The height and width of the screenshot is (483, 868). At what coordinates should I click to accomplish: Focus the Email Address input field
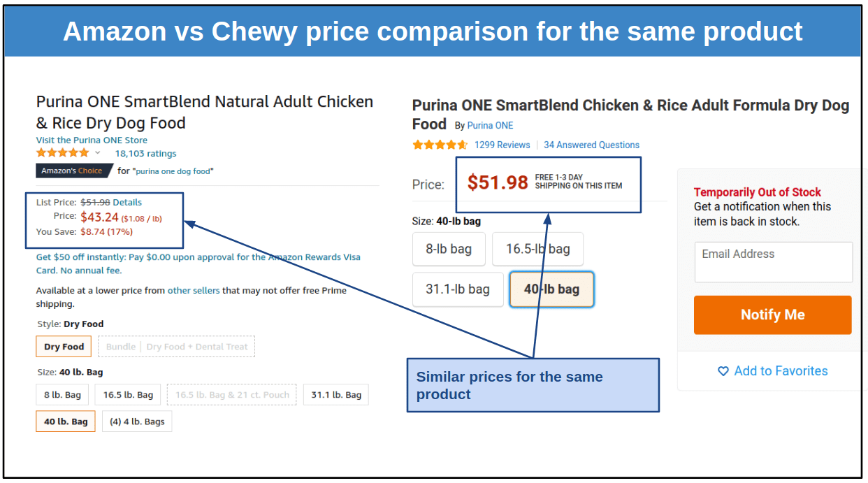pos(774,262)
